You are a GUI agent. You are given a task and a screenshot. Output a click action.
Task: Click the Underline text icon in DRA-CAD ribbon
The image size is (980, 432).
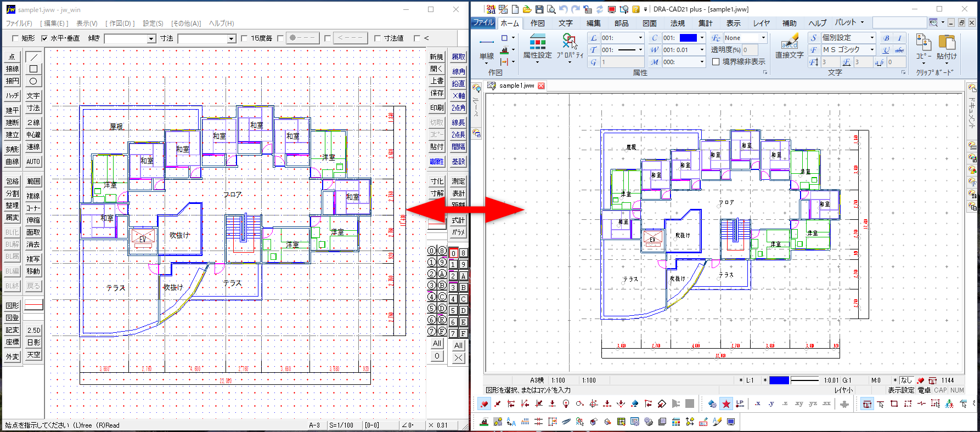point(886,50)
